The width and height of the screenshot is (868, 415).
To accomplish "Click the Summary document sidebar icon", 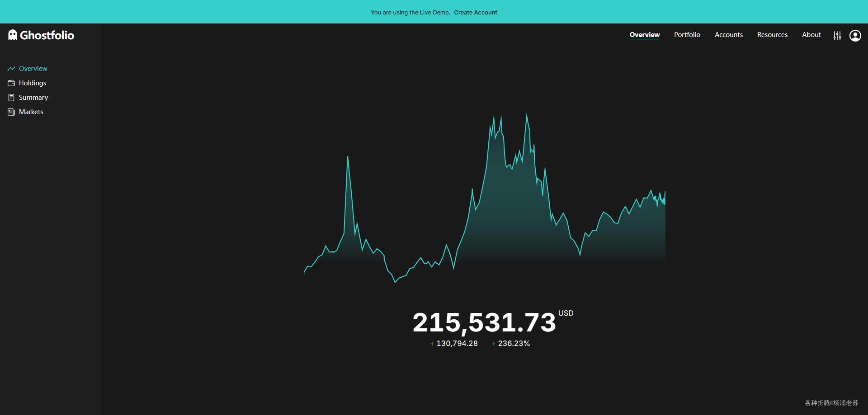I will click(x=11, y=98).
